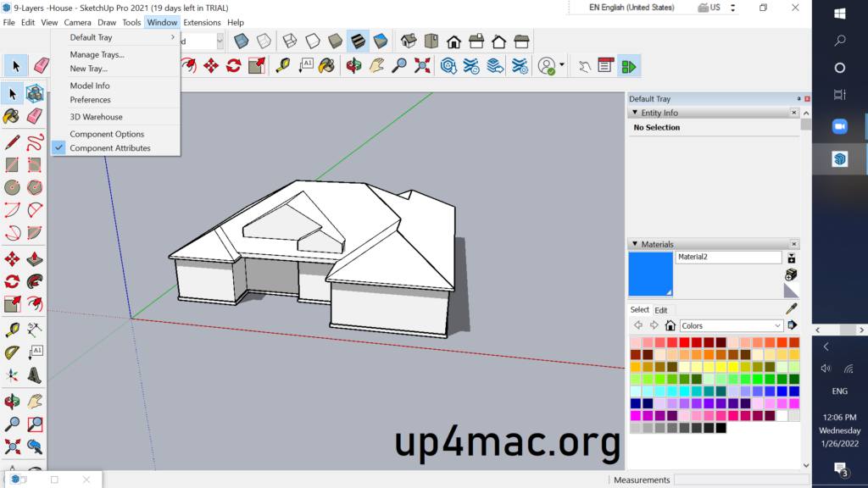This screenshot has width=868, height=488.
Task: Select the Select tool arrow
Action: pos(12,93)
